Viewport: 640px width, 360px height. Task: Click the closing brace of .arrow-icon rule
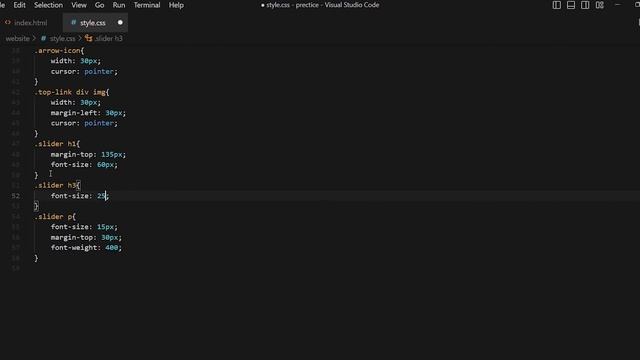(36, 82)
